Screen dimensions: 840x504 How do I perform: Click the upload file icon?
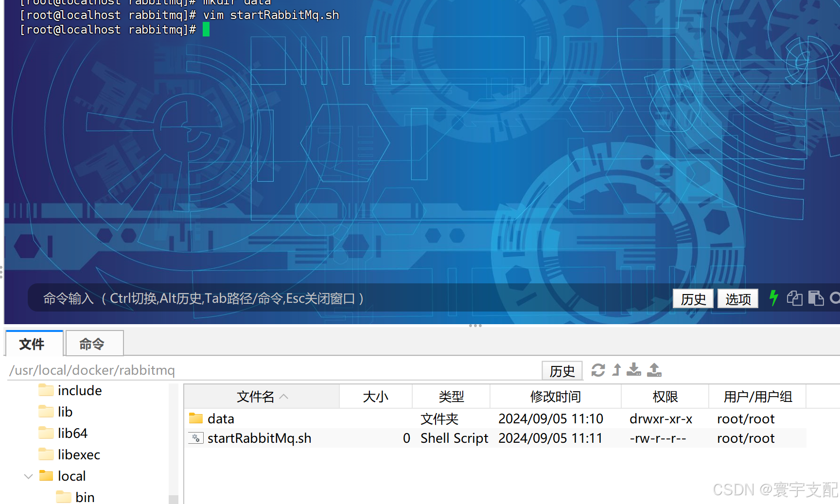(x=654, y=370)
